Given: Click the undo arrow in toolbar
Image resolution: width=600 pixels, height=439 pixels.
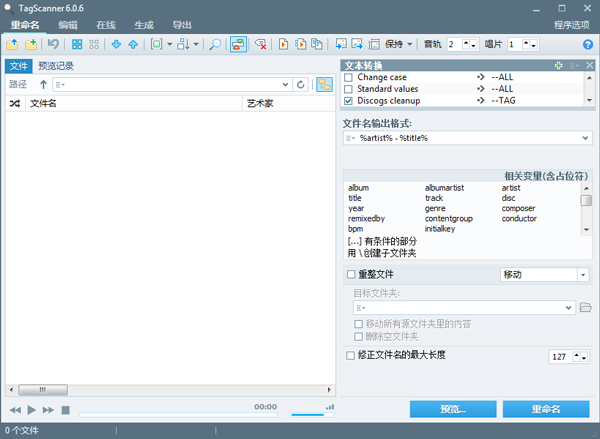Looking at the screenshot, I should tap(53, 45).
